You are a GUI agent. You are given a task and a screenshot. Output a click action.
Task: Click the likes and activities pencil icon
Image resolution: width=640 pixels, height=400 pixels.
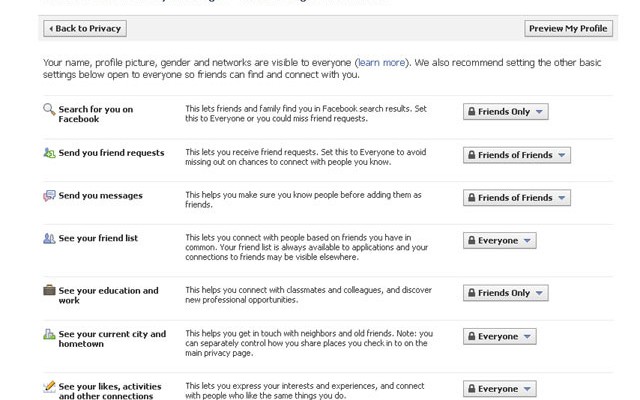[49, 386]
